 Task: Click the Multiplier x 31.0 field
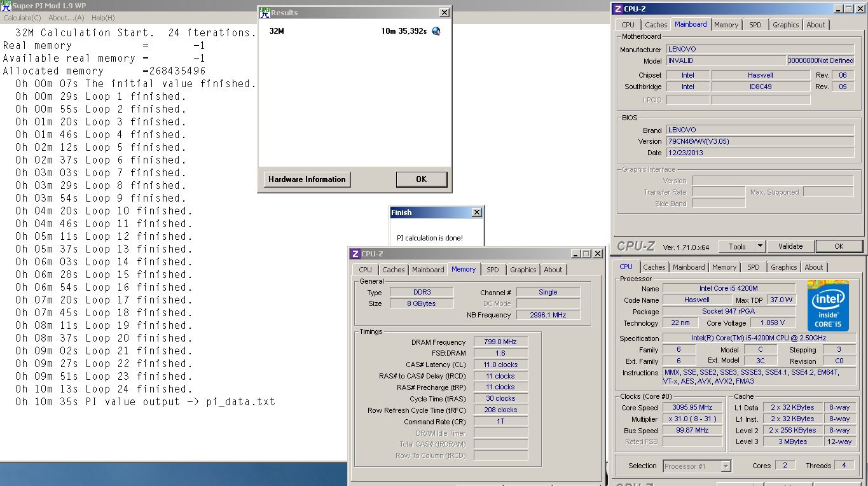(692, 419)
